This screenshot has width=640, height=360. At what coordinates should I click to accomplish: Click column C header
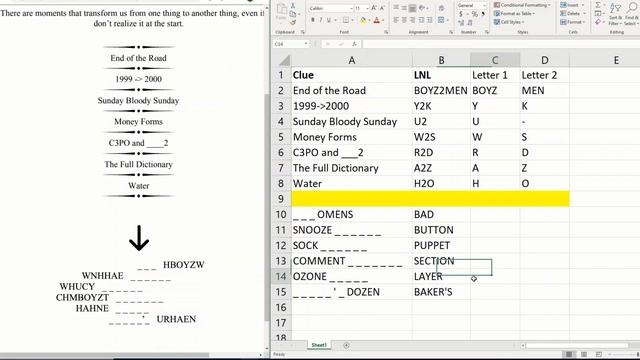click(x=495, y=60)
